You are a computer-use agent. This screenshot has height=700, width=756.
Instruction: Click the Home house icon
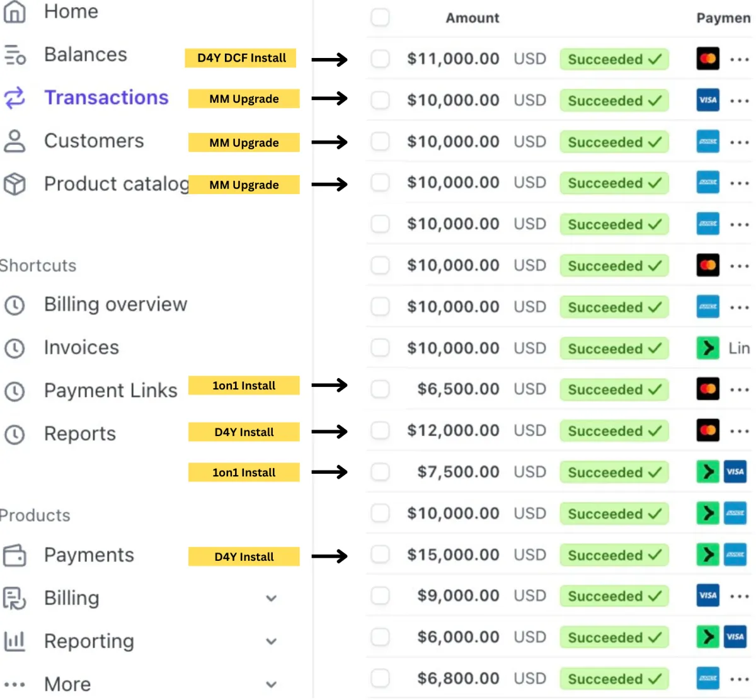[x=14, y=11]
